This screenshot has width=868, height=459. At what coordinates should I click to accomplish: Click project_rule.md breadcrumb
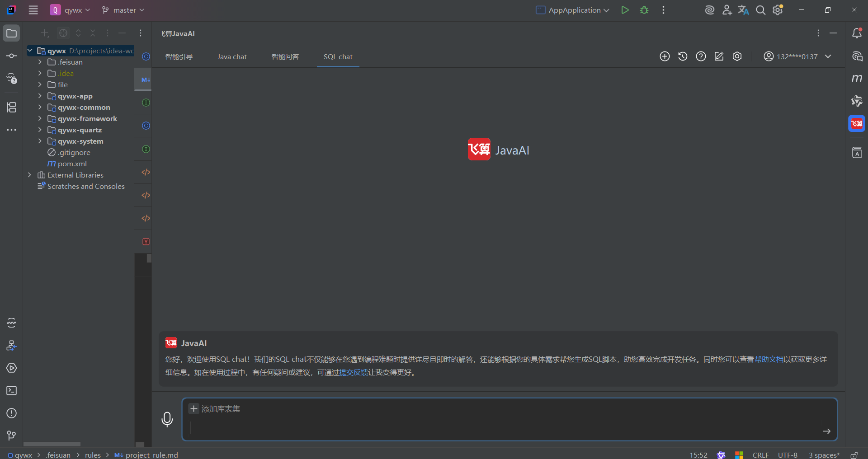pyautogui.click(x=146, y=455)
